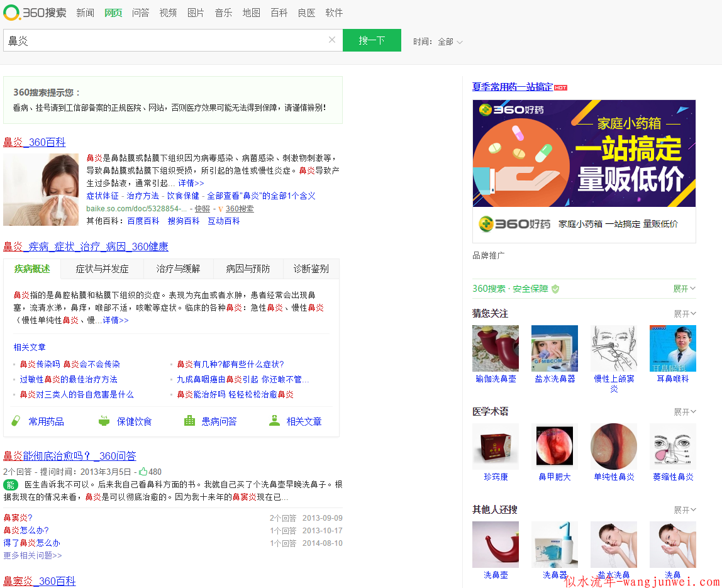Image resolution: width=722 pixels, height=588 pixels.
Task: Select the 网页 search category
Action: tap(113, 13)
